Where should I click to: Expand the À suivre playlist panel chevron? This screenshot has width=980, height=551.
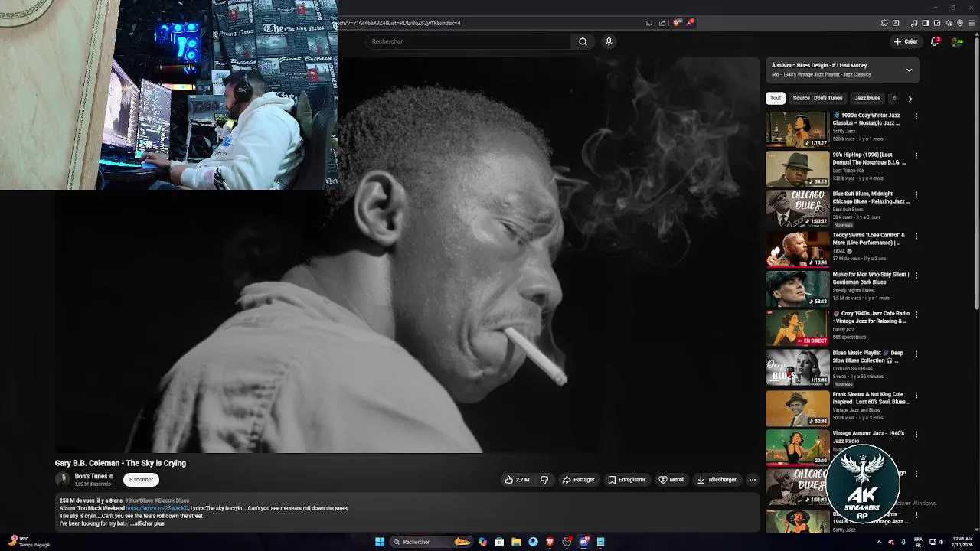click(909, 70)
